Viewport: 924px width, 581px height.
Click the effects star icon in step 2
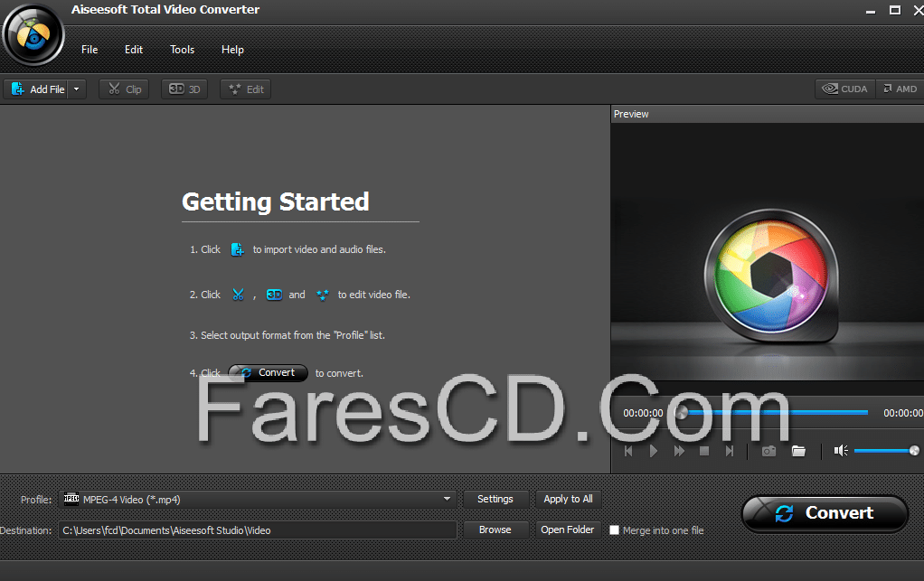click(323, 295)
